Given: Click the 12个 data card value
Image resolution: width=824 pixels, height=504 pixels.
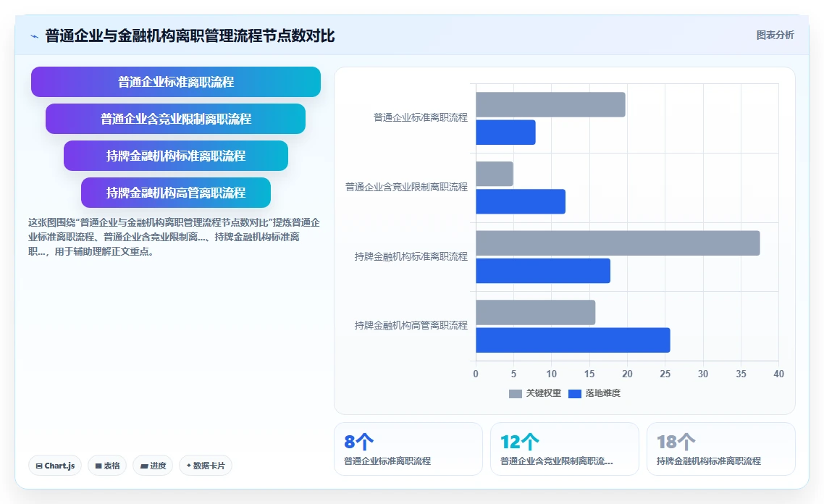Looking at the screenshot, I should click(520, 442).
